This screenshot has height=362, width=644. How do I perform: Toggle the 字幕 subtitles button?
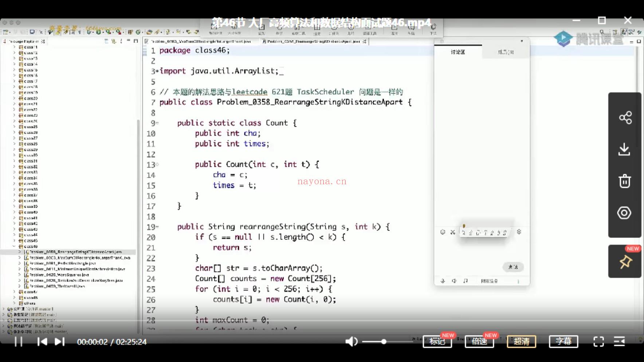point(563,341)
